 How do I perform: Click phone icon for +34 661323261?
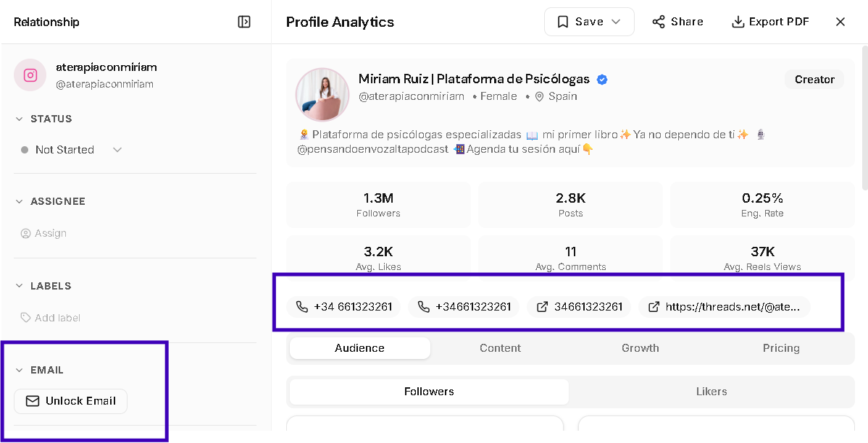[x=301, y=306]
